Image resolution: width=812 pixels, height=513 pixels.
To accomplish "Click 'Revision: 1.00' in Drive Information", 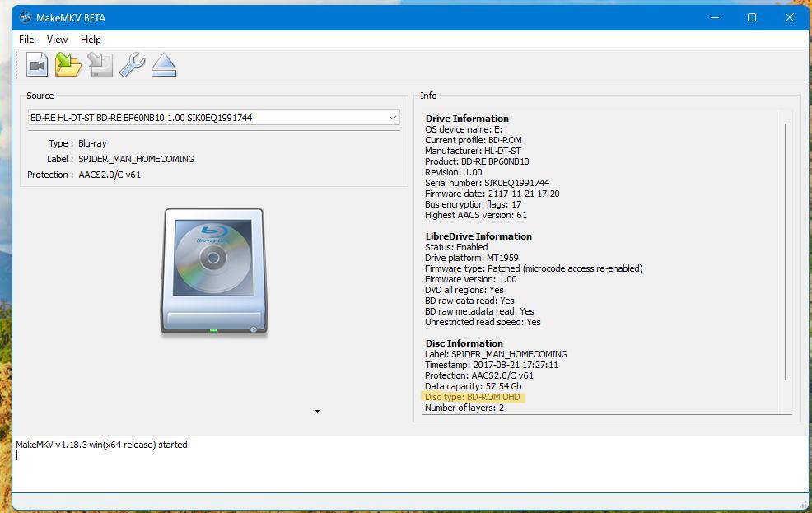I will point(454,172).
